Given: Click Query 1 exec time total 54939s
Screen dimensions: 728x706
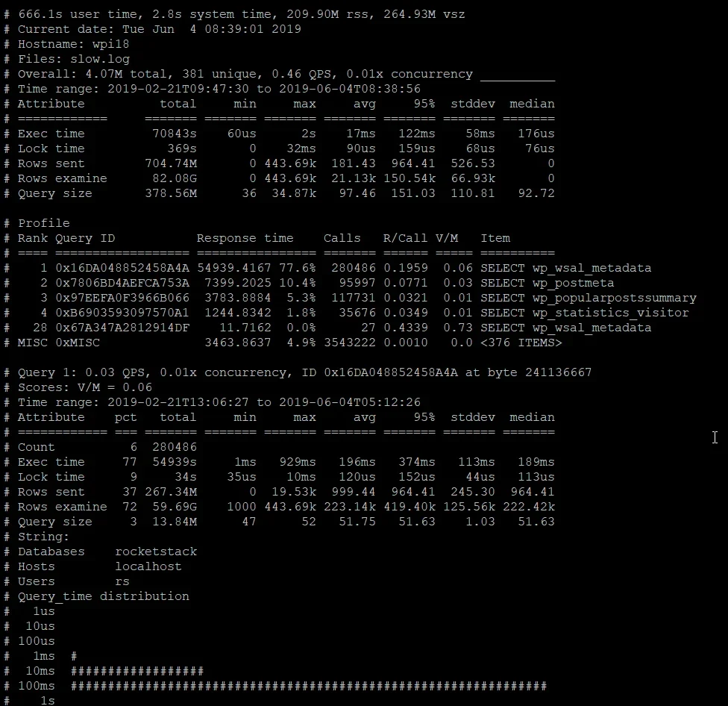Looking at the screenshot, I should (x=175, y=462).
